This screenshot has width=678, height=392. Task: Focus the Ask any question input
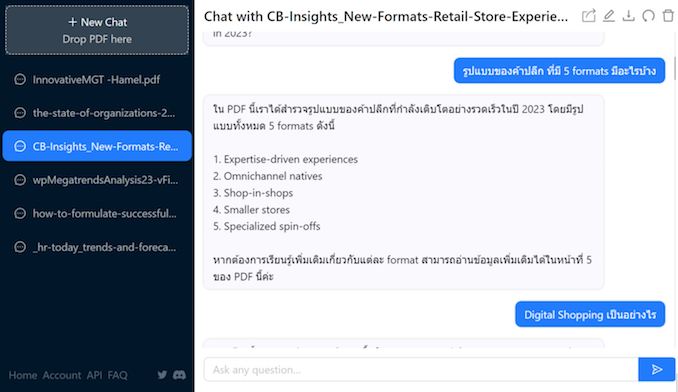(x=421, y=370)
